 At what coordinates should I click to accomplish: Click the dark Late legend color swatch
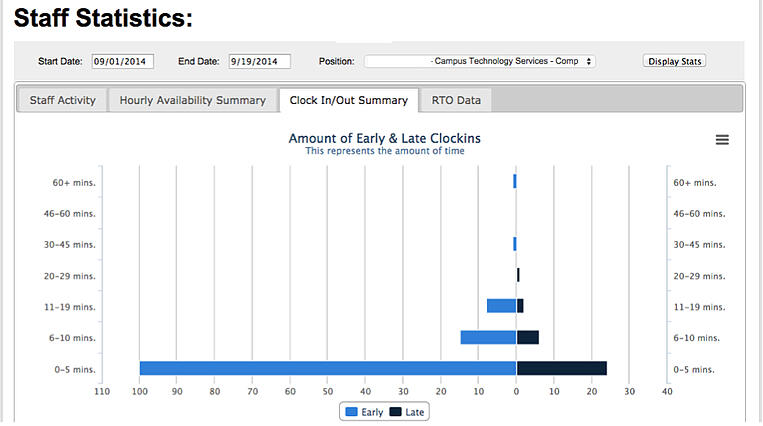coord(395,412)
